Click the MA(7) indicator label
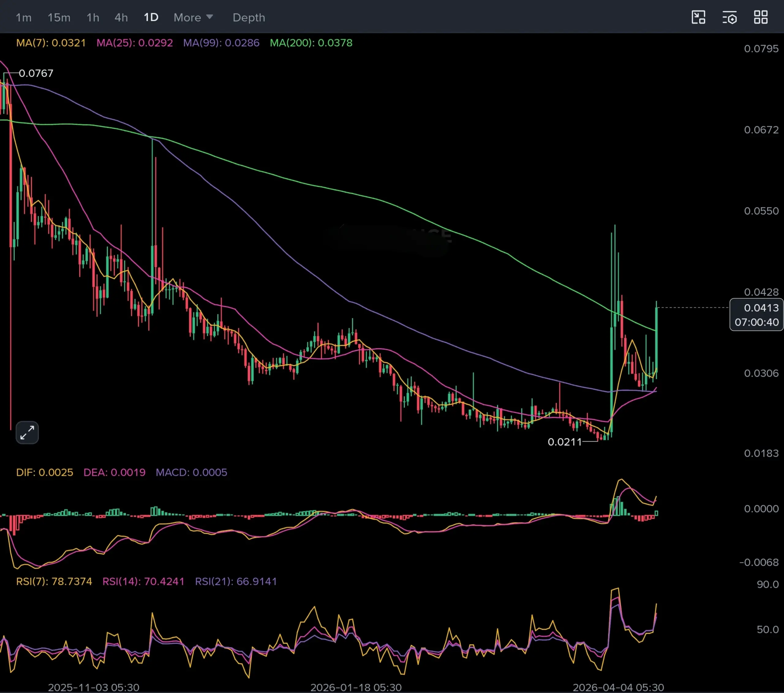Image resolution: width=784 pixels, height=693 pixels. click(51, 43)
